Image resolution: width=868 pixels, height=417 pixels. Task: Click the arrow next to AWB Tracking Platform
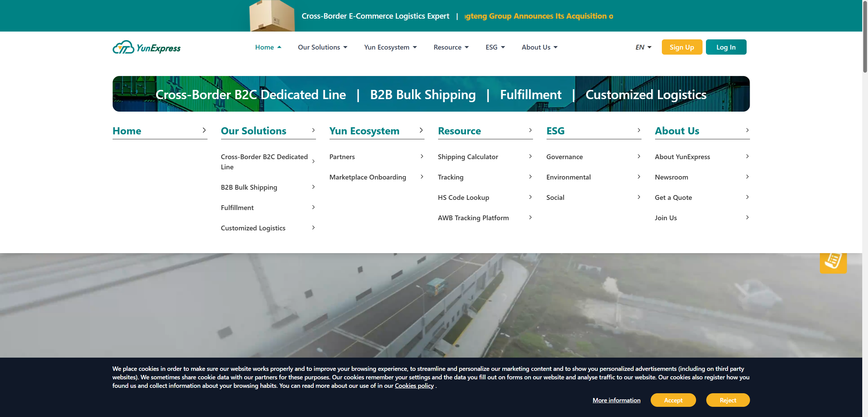pos(530,217)
